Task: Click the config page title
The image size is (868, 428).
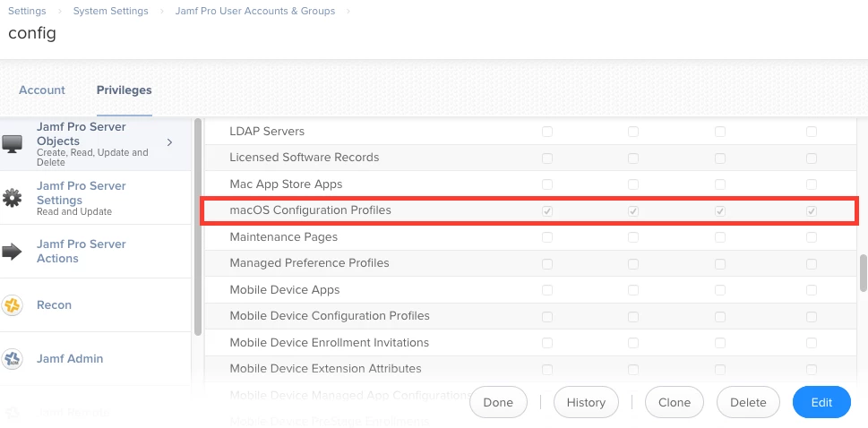Action: [x=32, y=33]
